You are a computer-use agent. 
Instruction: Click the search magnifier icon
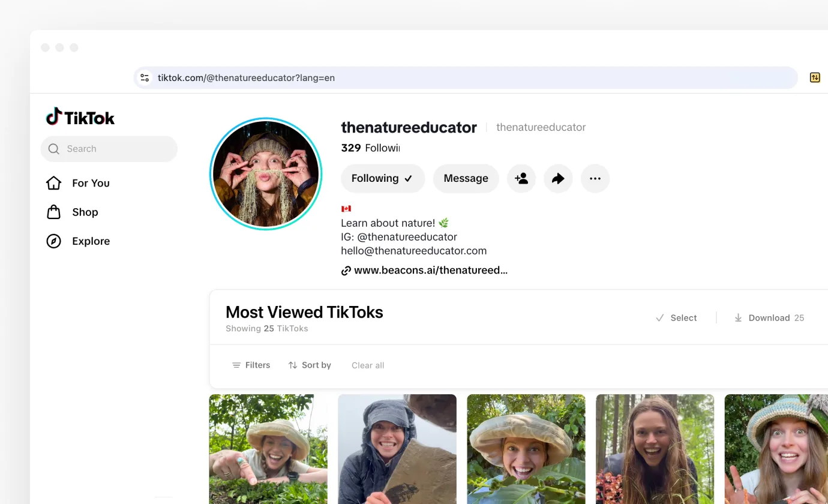(x=54, y=149)
